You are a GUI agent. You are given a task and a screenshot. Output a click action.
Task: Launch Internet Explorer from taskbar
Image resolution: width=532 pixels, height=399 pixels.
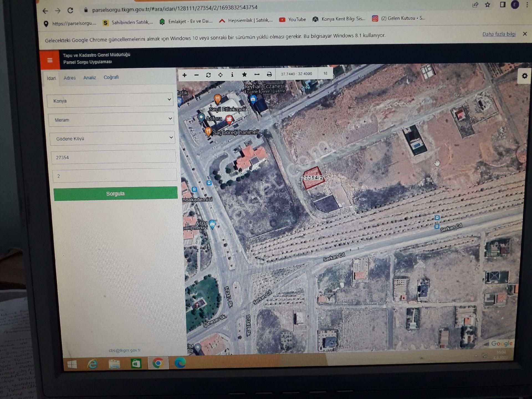click(93, 364)
